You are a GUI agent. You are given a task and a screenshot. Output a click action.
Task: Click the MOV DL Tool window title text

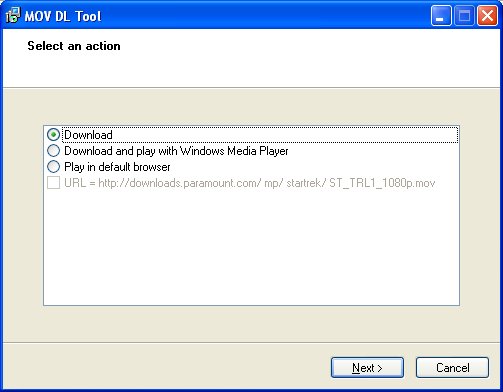[x=63, y=16]
